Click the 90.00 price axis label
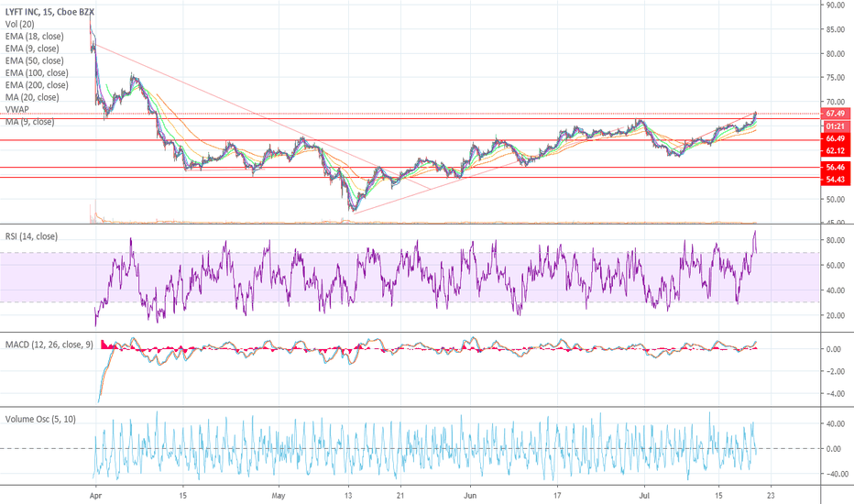This screenshot has height=504, width=854. point(835,5)
